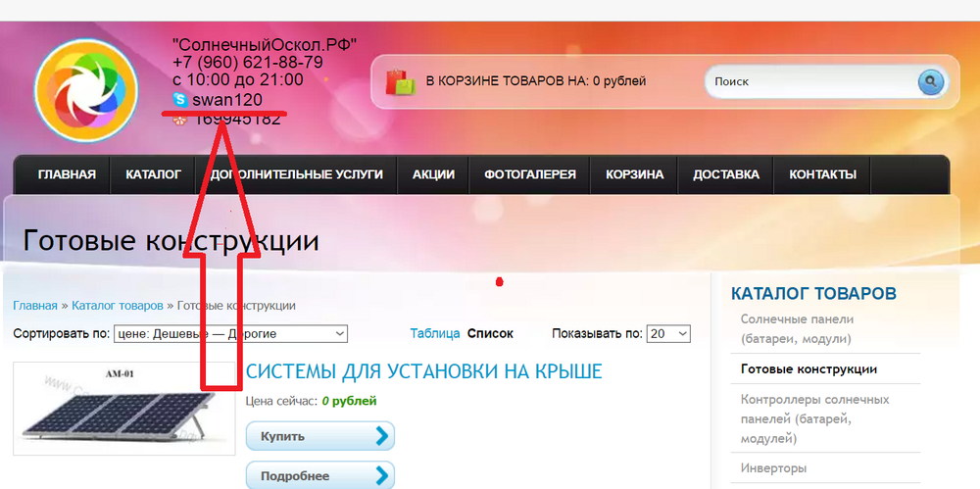Viewport: 980px width, 489px height.
Task: Open the Главная menu item
Action: coord(67,174)
